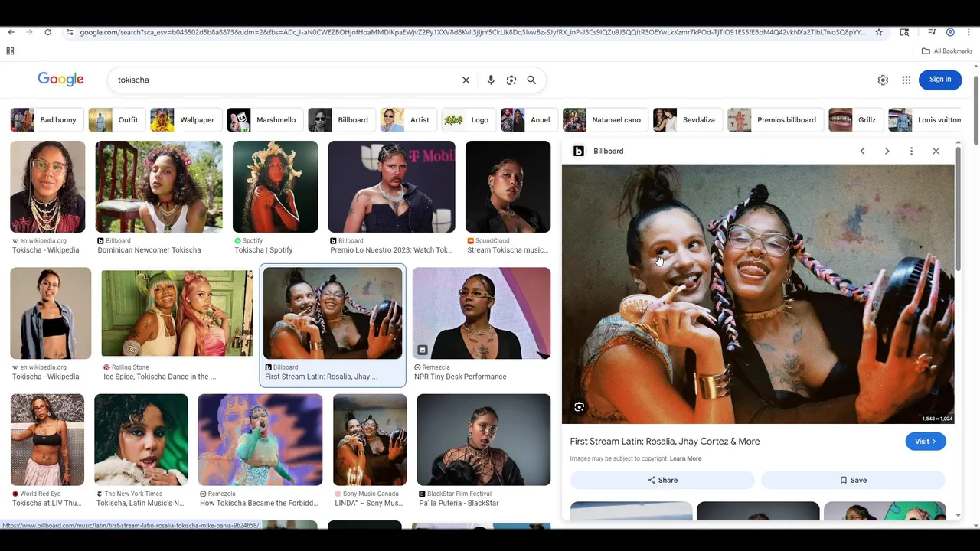Viewport: 980px width, 551px height.
Task: Open the browser profile icon
Action: point(950,32)
